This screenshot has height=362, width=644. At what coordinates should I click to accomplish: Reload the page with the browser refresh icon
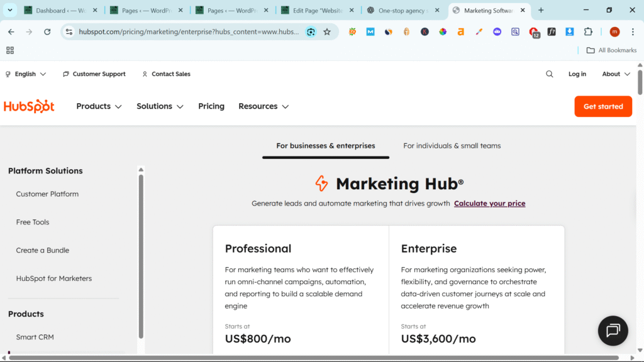[47, 32]
